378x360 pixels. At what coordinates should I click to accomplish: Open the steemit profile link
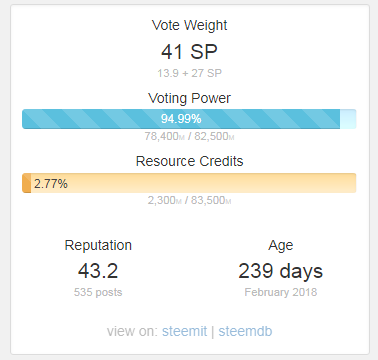[x=184, y=331]
